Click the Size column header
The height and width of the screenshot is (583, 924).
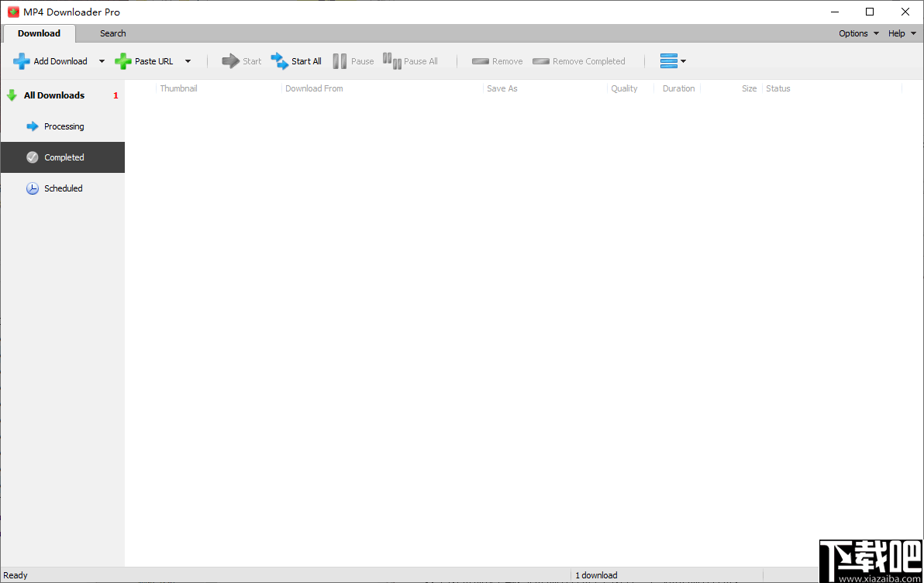coord(749,88)
